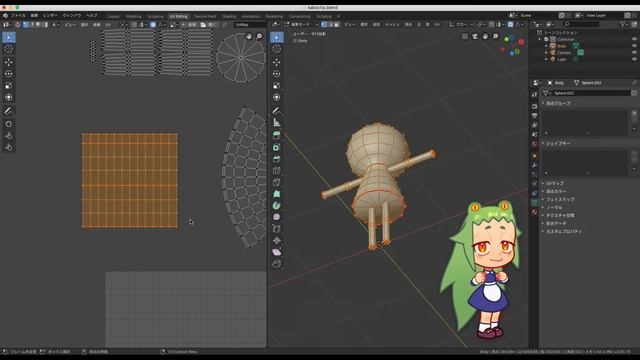Click the camera view gizmo in 3D viewport
This screenshot has height=360, width=640.
(x=475, y=37)
